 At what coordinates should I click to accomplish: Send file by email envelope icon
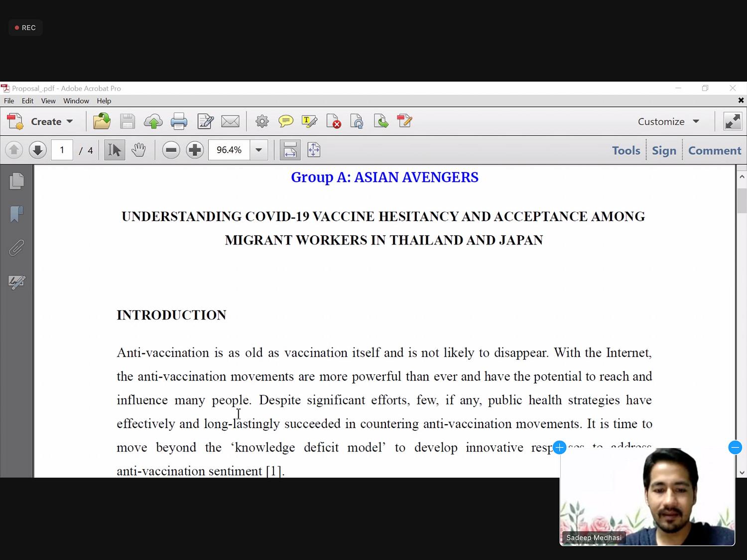coord(230,121)
